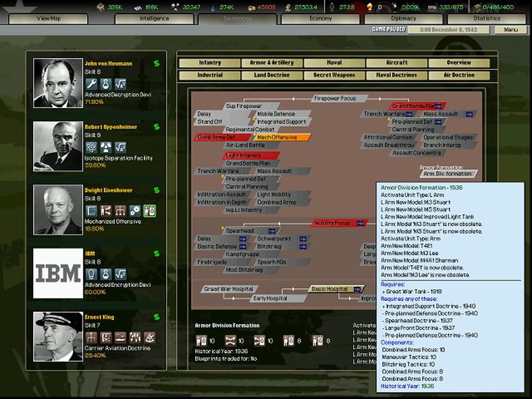Click von Neumann's chemistry flask icon
Screen dimensions: 532x399
coord(106,84)
